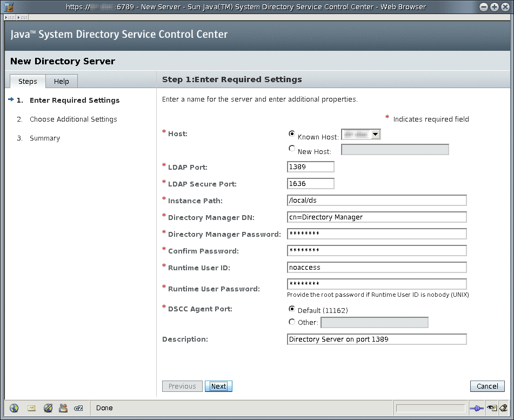Screen dimensions: 514x420
Task: Focus the Directory Manager DN field
Action: point(377,217)
